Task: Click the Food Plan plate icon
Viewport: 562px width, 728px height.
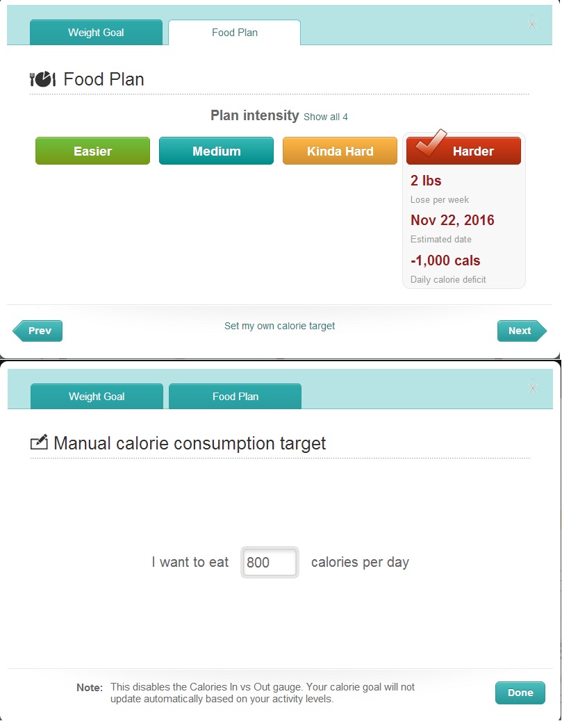Action: click(x=42, y=79)
